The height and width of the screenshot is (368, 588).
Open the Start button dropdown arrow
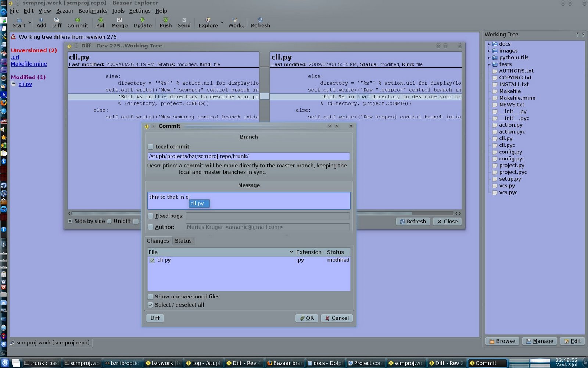(30, 22)
